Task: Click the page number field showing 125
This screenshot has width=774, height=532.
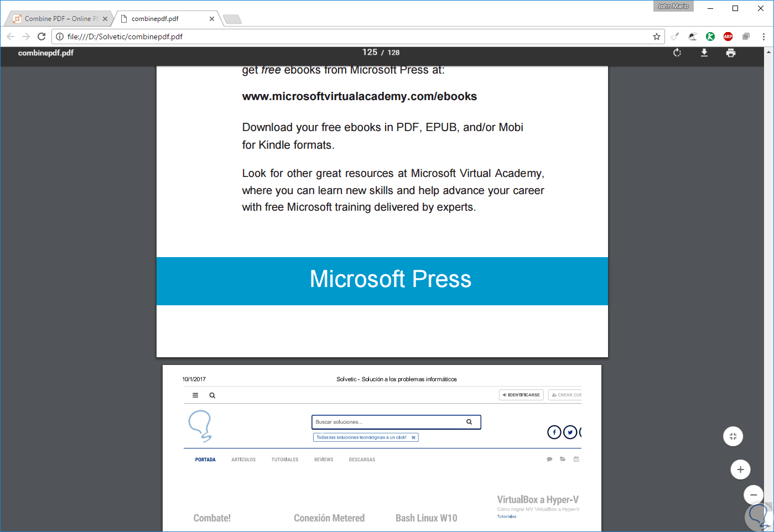Action: coord(370,53)
